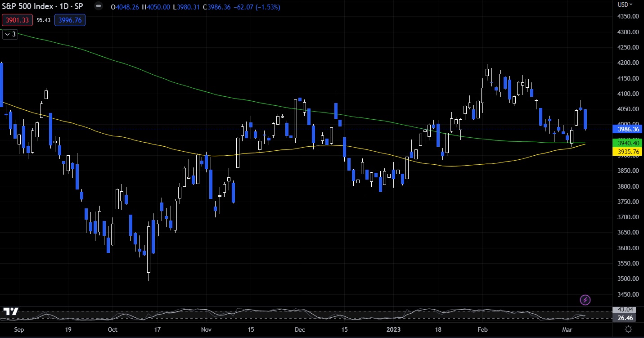Image resolution: width=644 pixels, height=338 pixels.
Task: Click the Sep label on the time axis
Action: pos(18,329)
